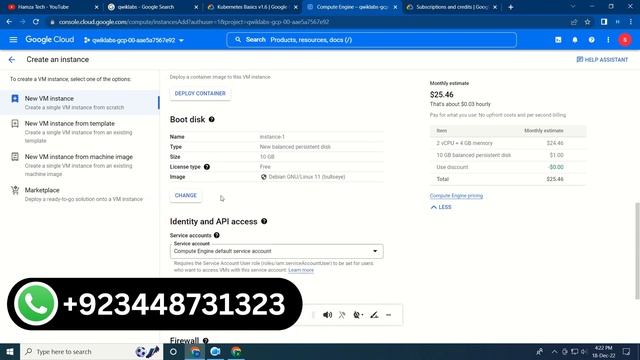Click recorder speaker volume icon
640x360 pixels.
pos(327,315)
